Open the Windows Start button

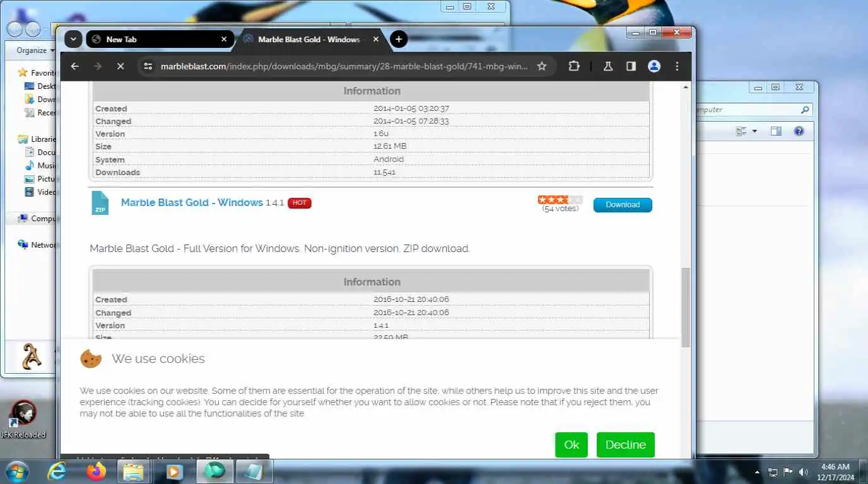16,471
